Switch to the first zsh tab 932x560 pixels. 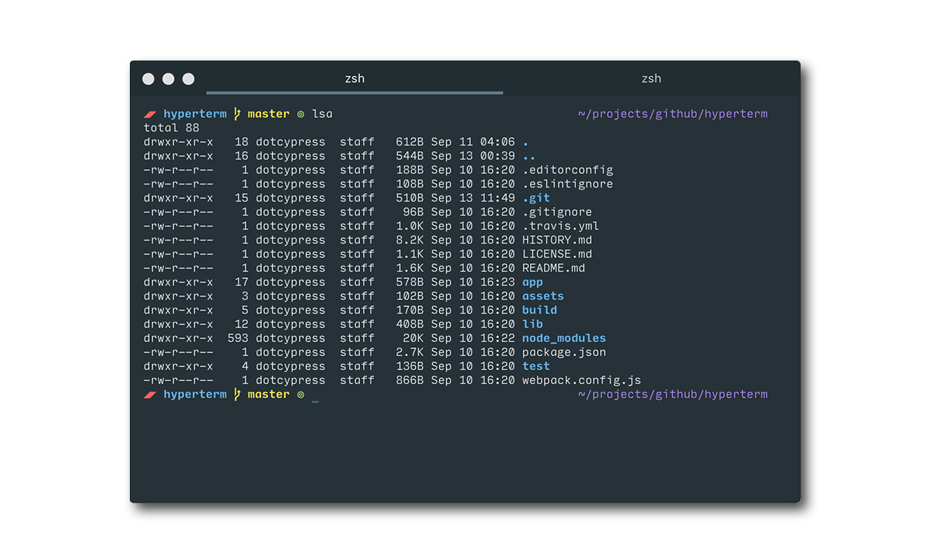pyautogui.click(x=354, y=78)
